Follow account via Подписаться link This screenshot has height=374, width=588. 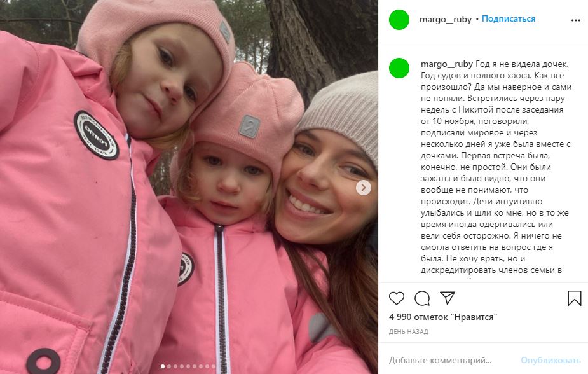(508, 18)
